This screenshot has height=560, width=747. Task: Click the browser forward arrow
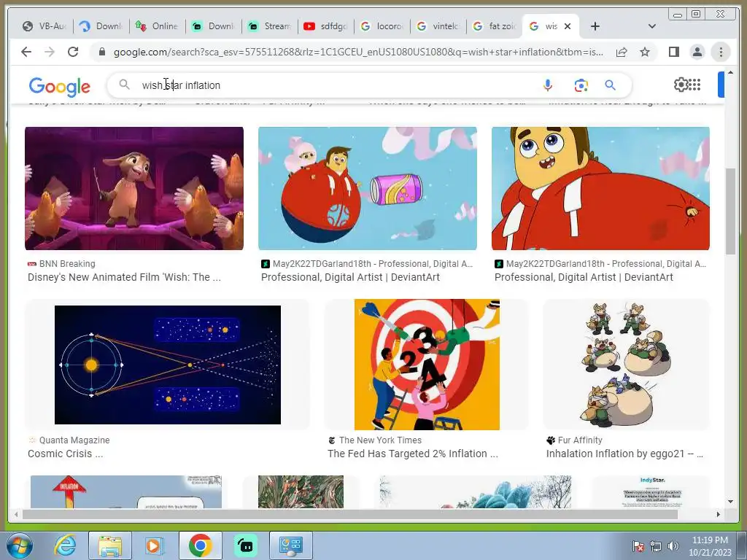click(x=50, y=52)
